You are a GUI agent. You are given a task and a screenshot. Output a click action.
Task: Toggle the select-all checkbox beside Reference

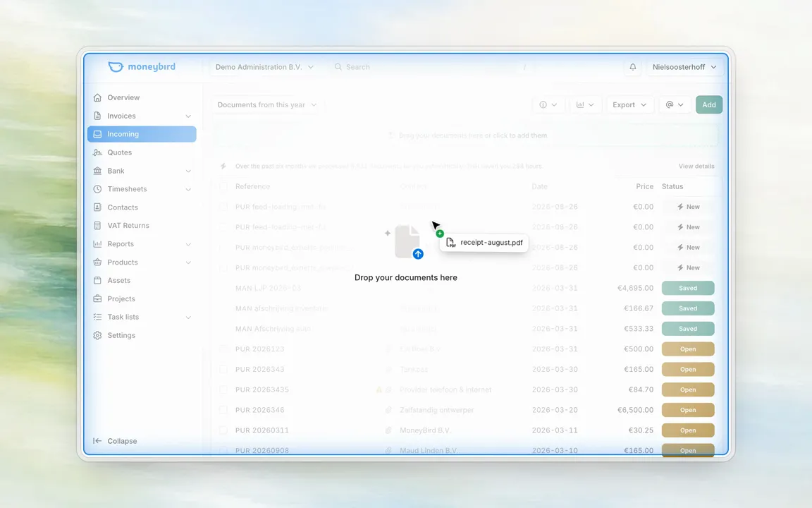click(223, 186)
